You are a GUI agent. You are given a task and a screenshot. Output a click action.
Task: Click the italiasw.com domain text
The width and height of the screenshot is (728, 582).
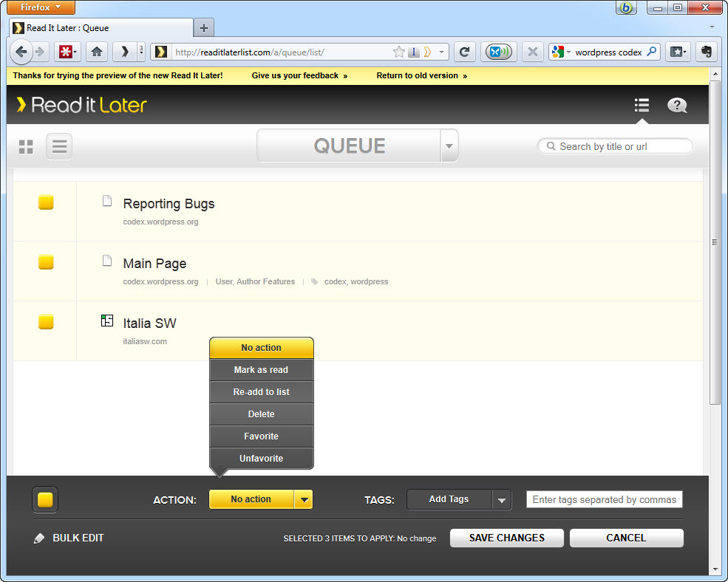145,341
